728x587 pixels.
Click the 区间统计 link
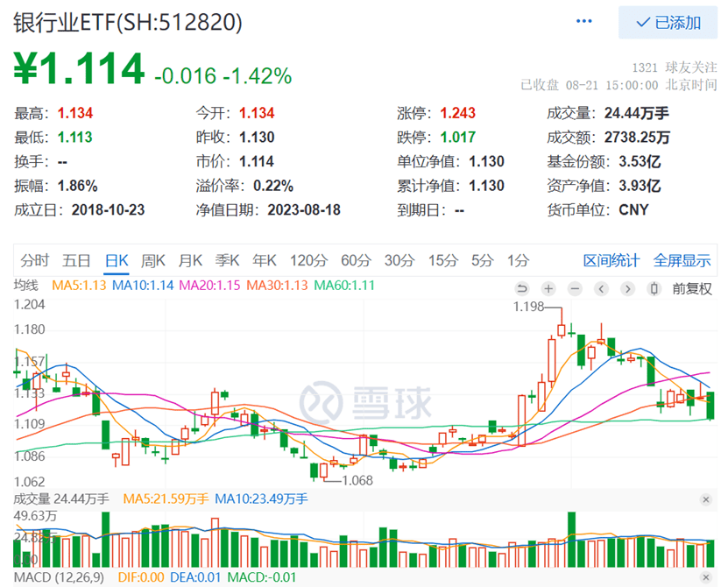coord(611,260)
